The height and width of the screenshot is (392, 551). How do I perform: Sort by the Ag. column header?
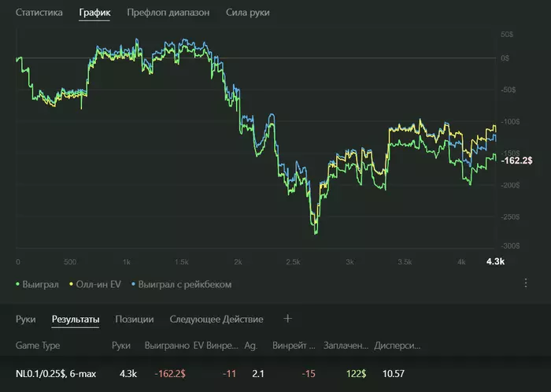(x=250, y=346)
